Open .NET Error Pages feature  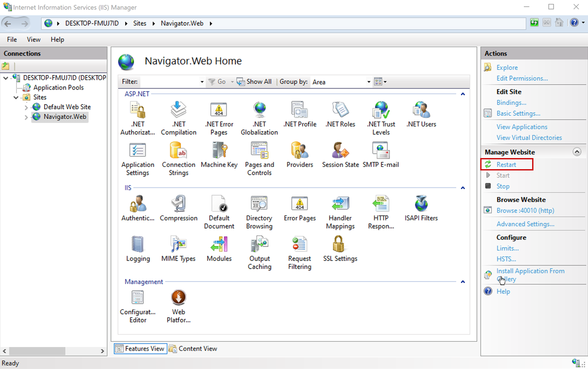pos(219,118)
